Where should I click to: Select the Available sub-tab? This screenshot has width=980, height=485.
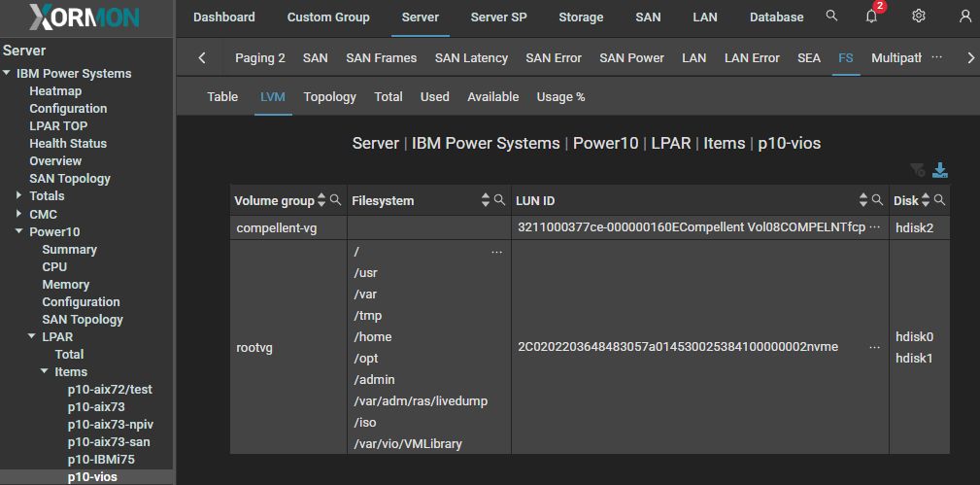(x=493, y=97)
